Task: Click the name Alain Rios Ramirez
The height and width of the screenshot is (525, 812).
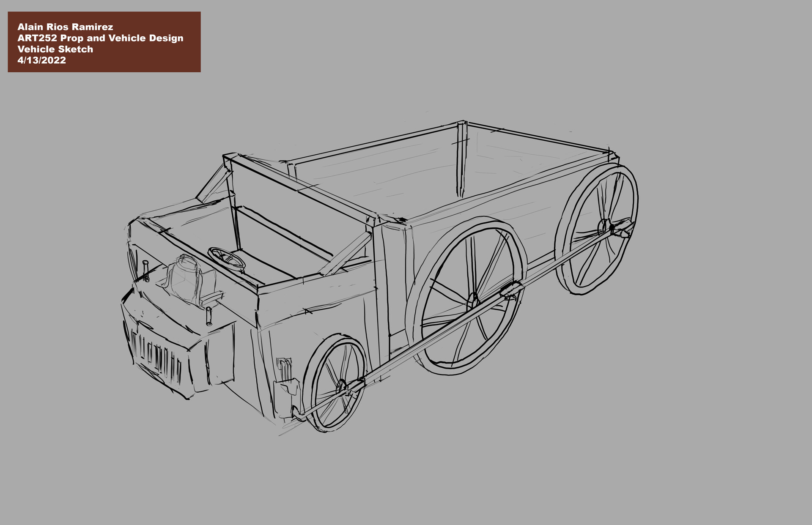Action: pos(65,27)
